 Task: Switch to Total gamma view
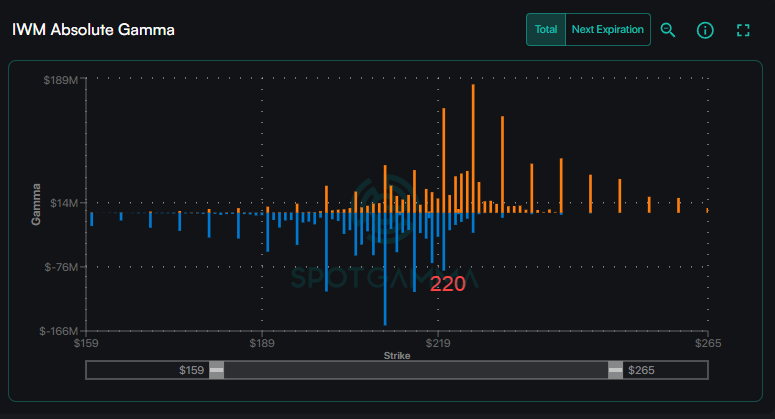pyautogui.click(x=546, y=30)
